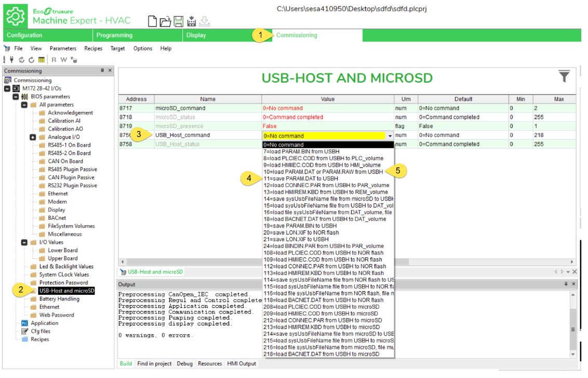Expand the Analogue I/O node
Image resolution: width=588 pixels, height=378 pixels.
click(x=33, y=137)
